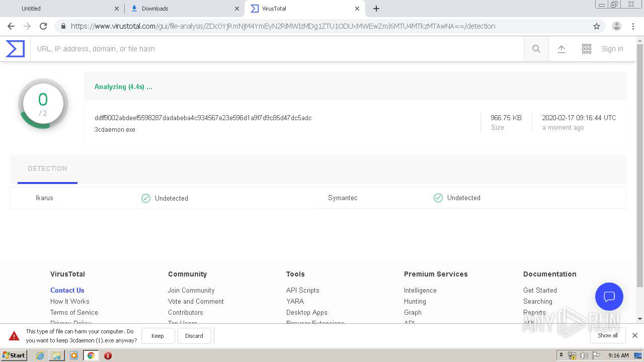Switch to the Downloads tab
644x362 pixels.
pos(184,9)
